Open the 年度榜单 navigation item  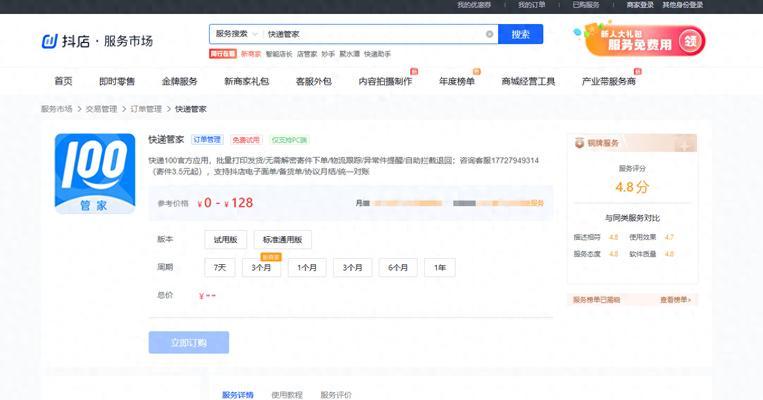[x=456, y=81]
